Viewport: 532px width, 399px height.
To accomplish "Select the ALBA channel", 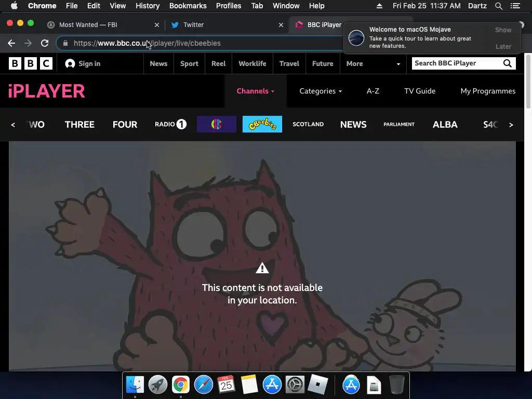I will coord(445,125).
